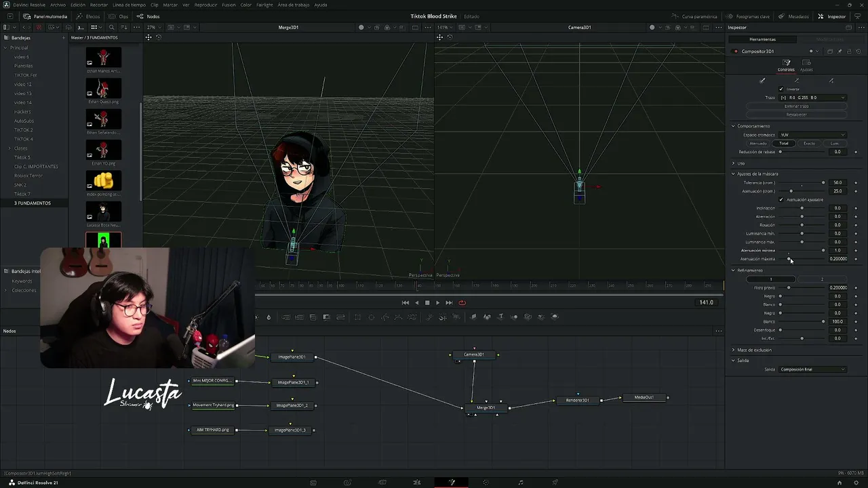Open the Salida Composición final dropdown
This screenshot has height=488, width=868.
[x=812, y=369]
